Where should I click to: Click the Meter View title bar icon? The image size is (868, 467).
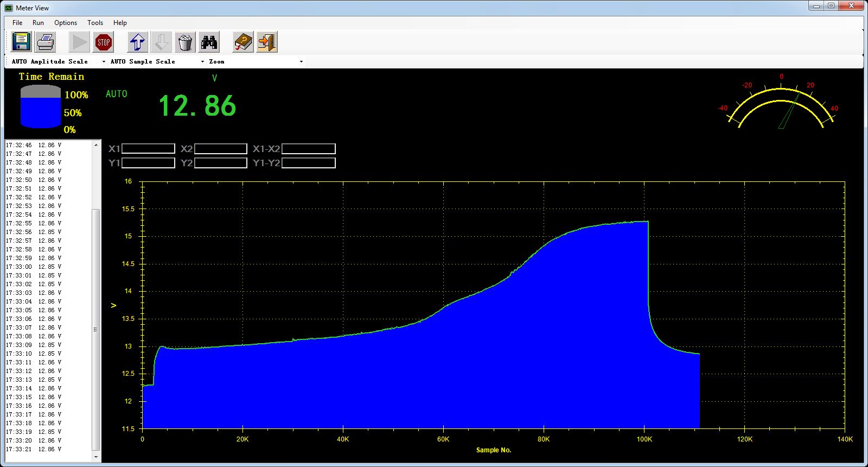coord(8,8)
